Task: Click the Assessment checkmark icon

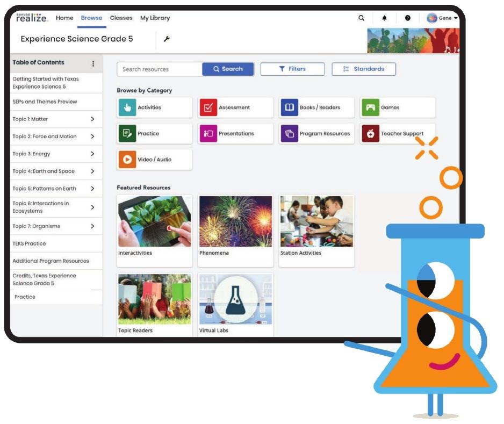Action: (x=208, y=107)
